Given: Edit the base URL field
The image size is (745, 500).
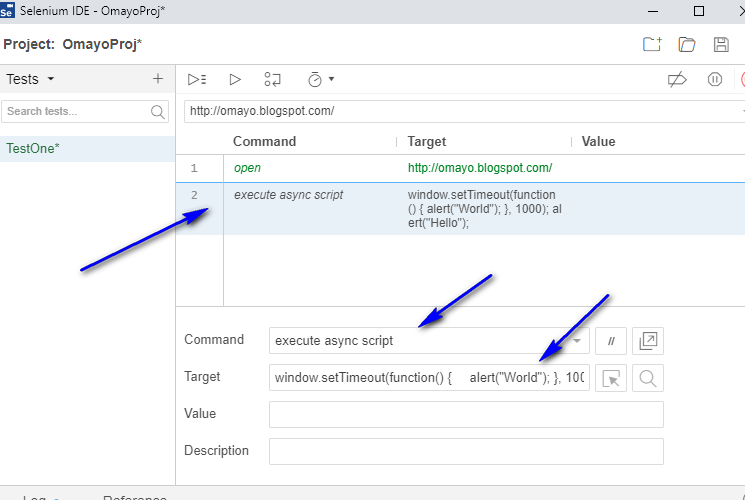Looking at the screenshot, I should 464,111.
